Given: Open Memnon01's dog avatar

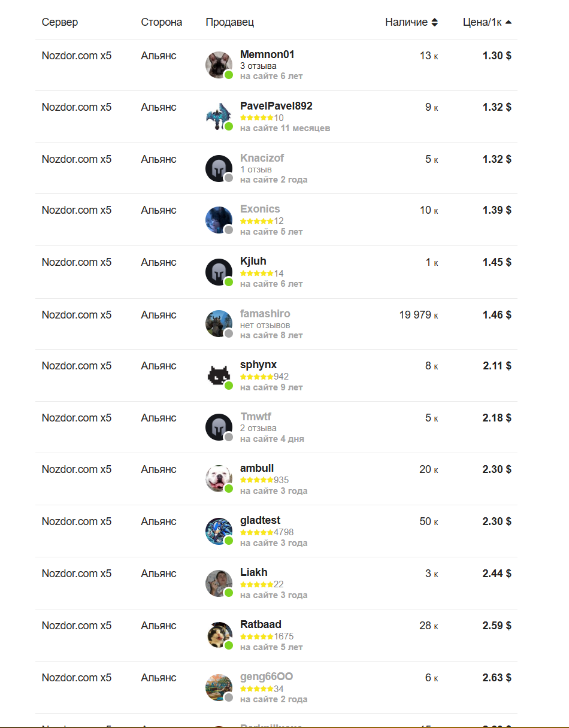Looking at the screenshot, I should click(x=219, y=65).
